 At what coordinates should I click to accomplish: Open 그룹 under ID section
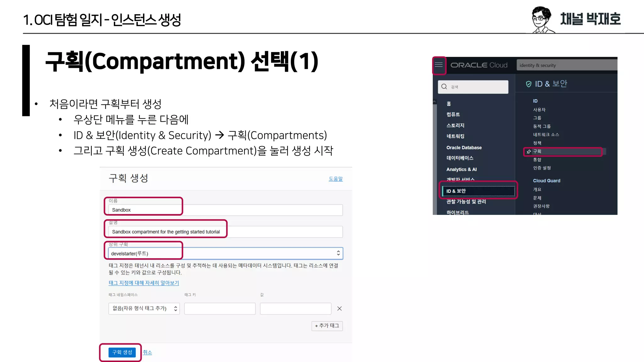(537, 118)
